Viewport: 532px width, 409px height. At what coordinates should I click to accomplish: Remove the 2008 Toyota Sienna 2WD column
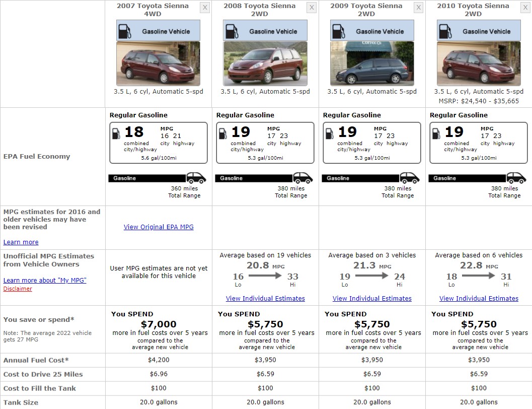pos(312,8)
